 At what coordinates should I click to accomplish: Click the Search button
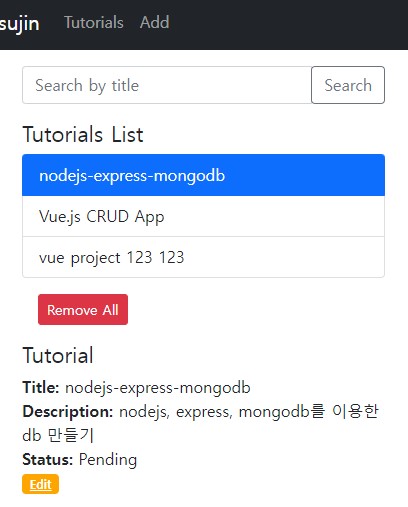[348, 85]
